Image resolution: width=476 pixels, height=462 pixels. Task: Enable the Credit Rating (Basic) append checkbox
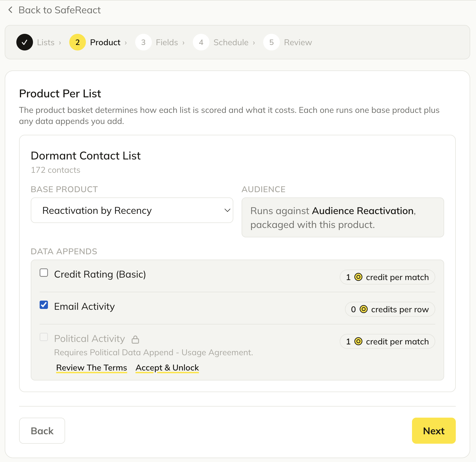point(44,273)
